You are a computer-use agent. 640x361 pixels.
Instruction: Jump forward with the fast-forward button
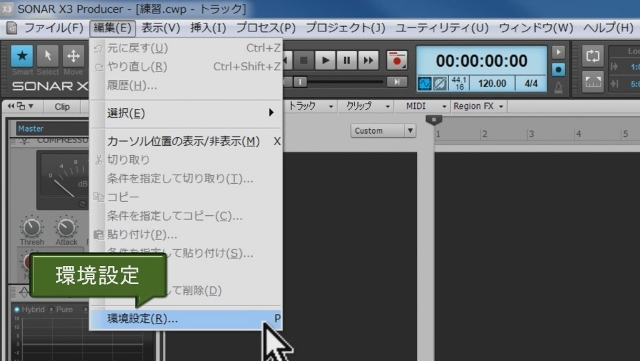click(368, 60)
